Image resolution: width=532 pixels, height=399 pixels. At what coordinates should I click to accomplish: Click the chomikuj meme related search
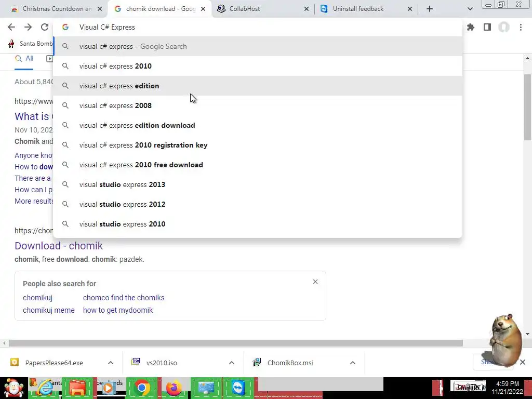(48, 310)
